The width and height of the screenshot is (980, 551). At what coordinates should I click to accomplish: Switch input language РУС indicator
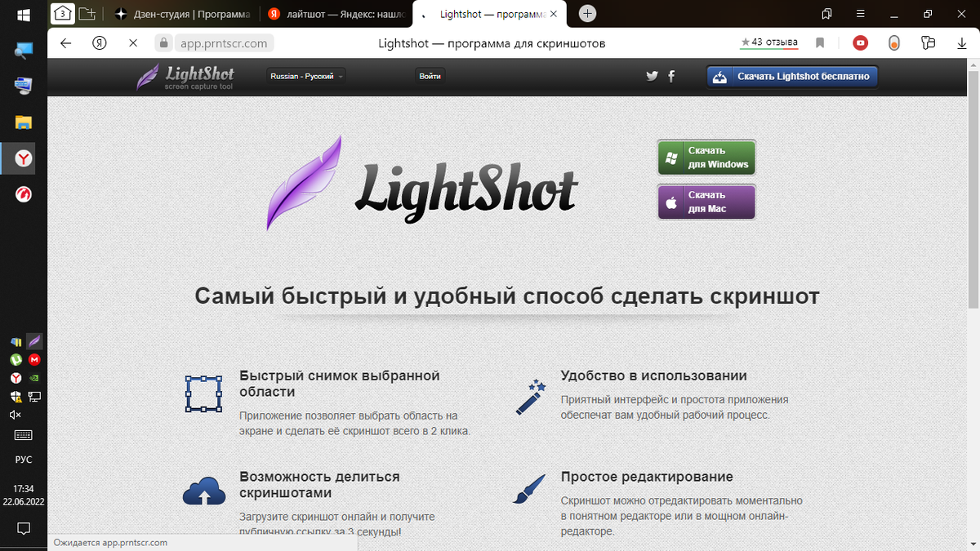click(24, 460)
